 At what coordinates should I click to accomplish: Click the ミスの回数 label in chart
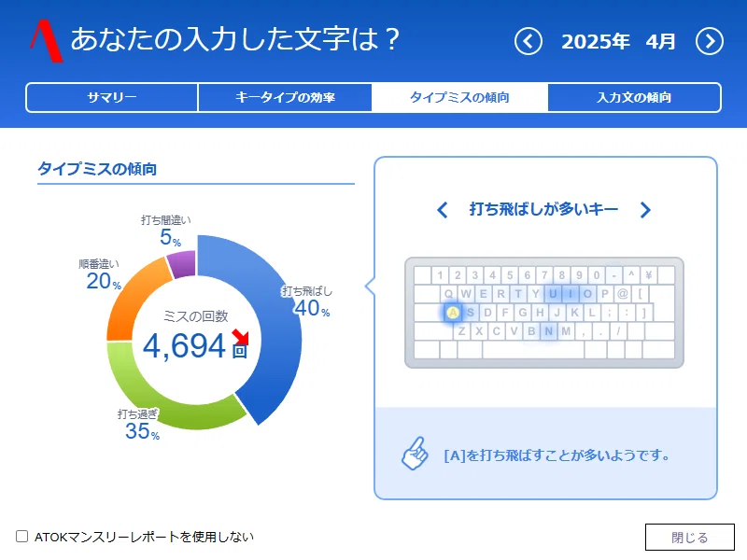(x=196, y=316)
